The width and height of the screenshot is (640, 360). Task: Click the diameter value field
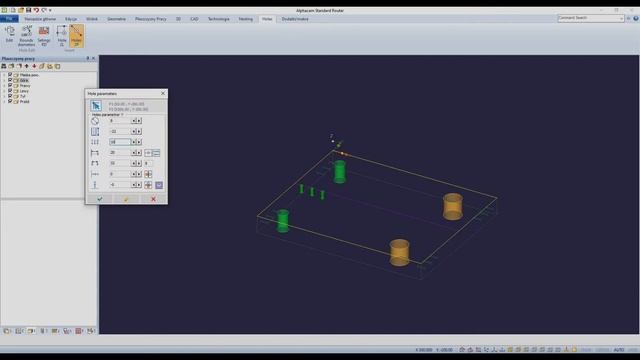120,121
